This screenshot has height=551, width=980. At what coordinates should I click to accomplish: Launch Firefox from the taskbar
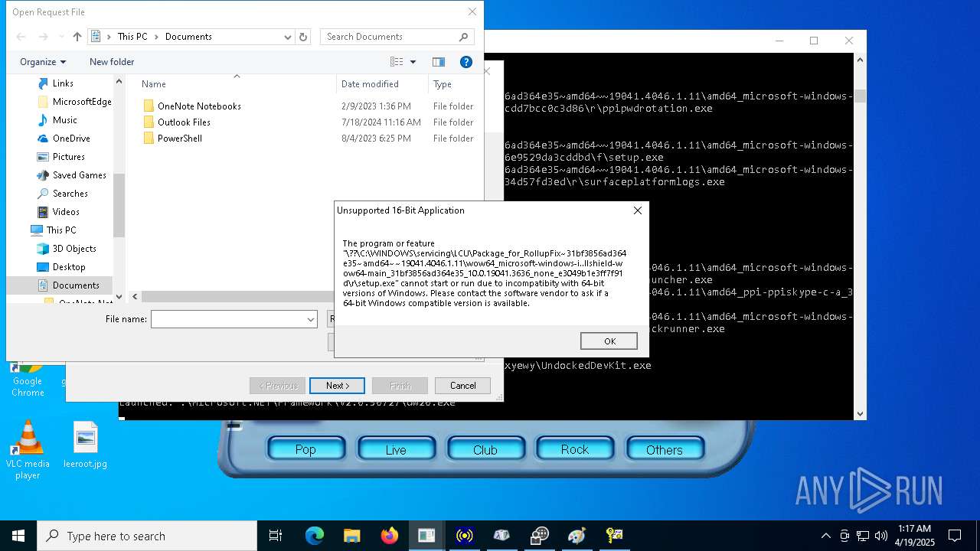[390, 536]
